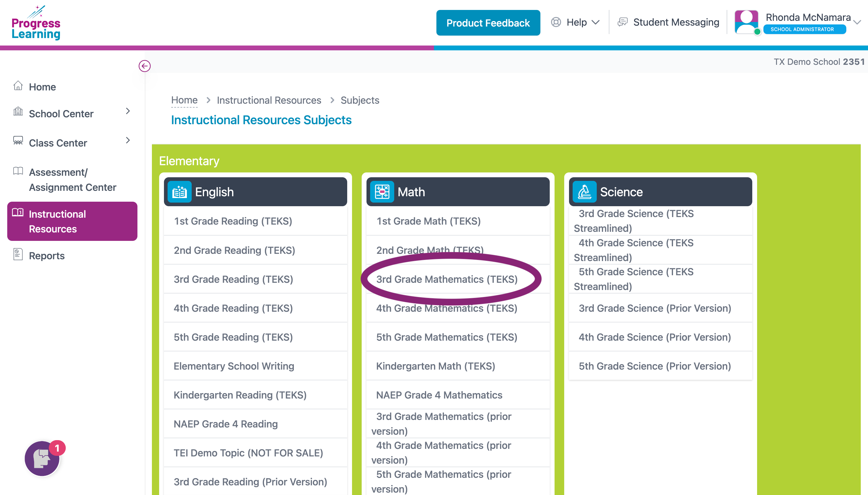Image resolution: width=868 pixels, height=495 pixels.
Task: Open Elementary School Writing
Action: click(x=255, y=366)
